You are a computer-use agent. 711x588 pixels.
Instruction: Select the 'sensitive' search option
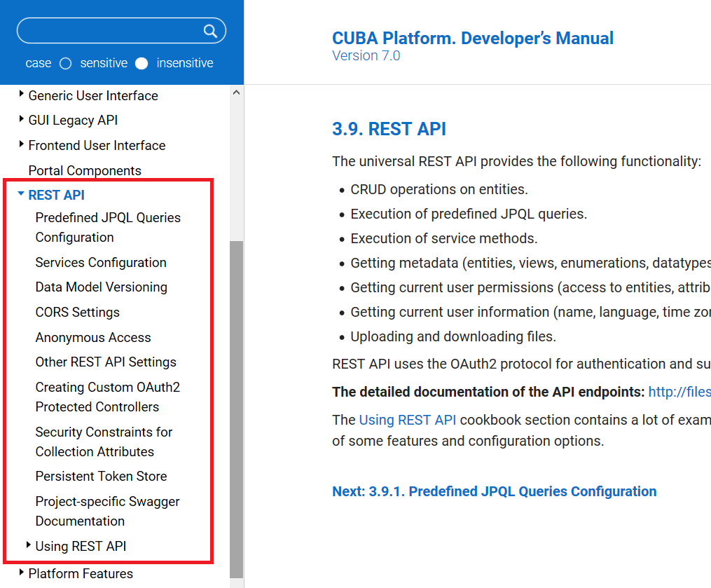pos(65,63)
